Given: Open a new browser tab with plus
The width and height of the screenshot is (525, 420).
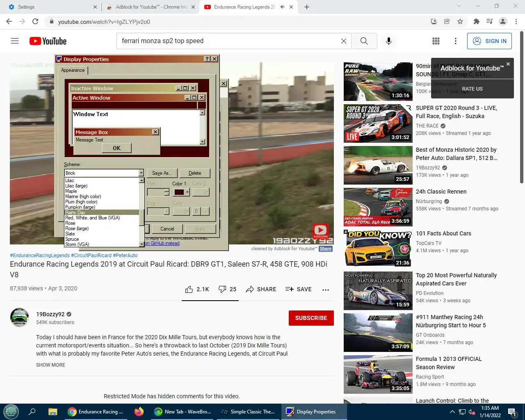Looking at the screenshot, I should pyautogui.click(x=307, y=7).
